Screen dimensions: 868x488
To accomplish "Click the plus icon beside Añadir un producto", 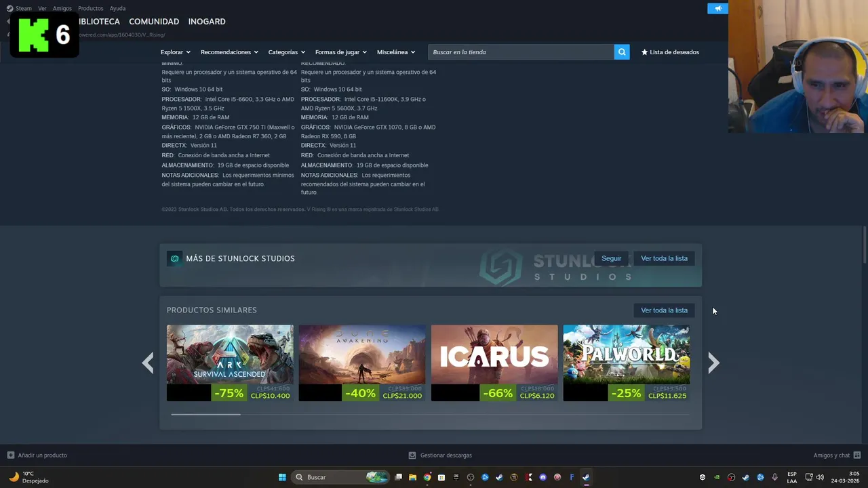I will (10, 455).
